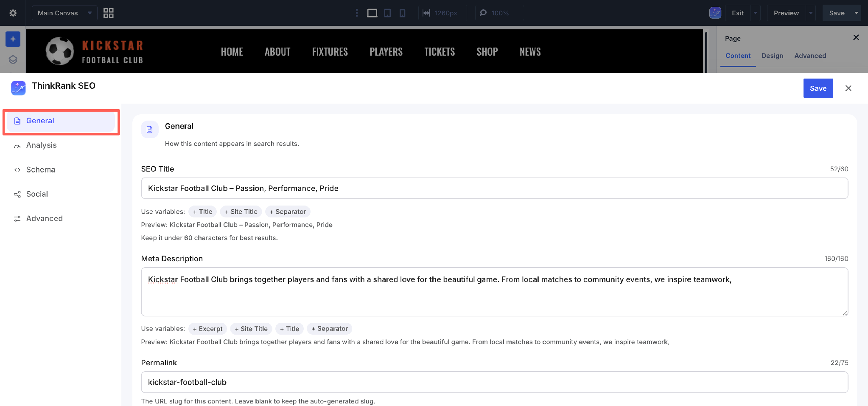
Task: Click the top bar Save button
Action: 837,13
